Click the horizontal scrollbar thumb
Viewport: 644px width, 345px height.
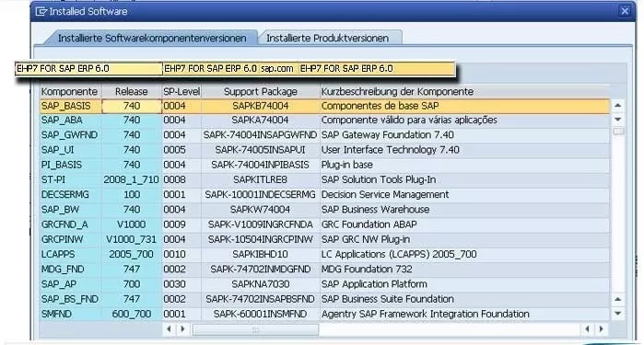(x=255, y=329)
